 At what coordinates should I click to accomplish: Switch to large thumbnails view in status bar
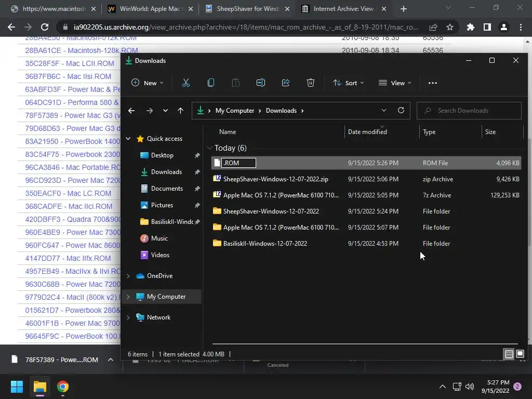520,354
